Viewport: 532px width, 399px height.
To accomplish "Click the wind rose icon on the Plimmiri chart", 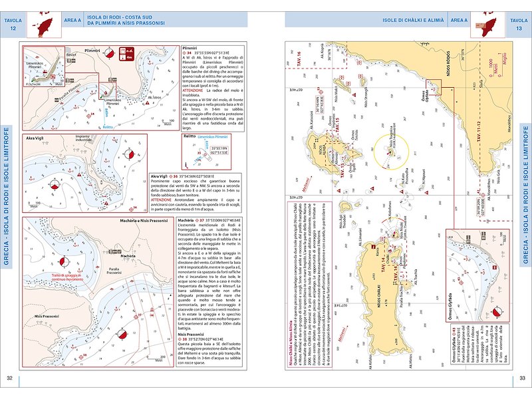I will (x=109, y=53).
